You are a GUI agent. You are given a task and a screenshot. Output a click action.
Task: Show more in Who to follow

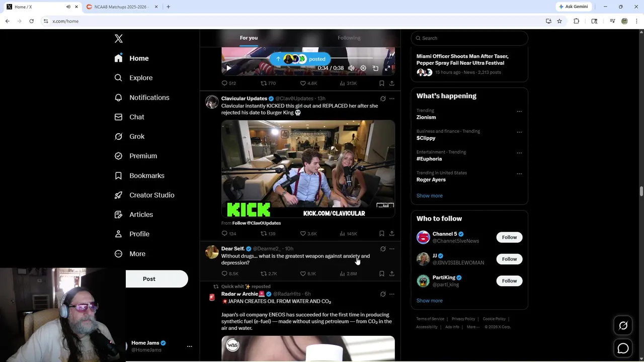click(x=430, y=301)
